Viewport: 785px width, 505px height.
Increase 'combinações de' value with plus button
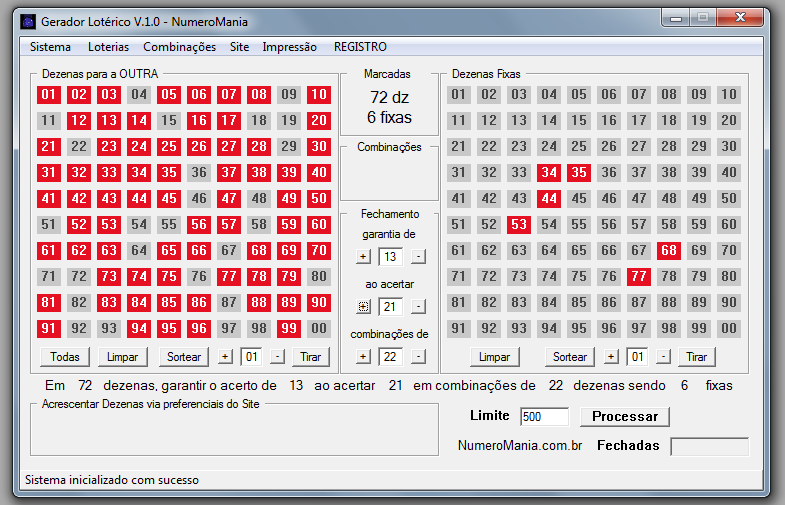tap(363, 356)
